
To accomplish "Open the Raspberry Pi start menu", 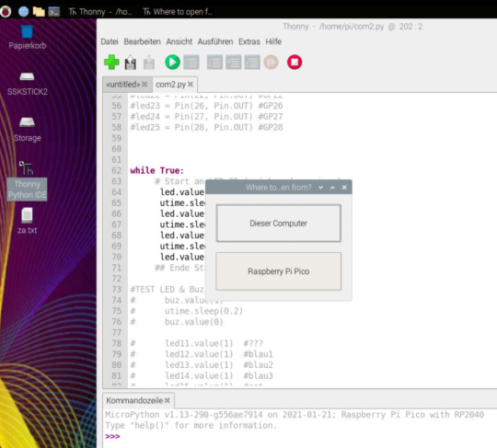I will (6, 12).
